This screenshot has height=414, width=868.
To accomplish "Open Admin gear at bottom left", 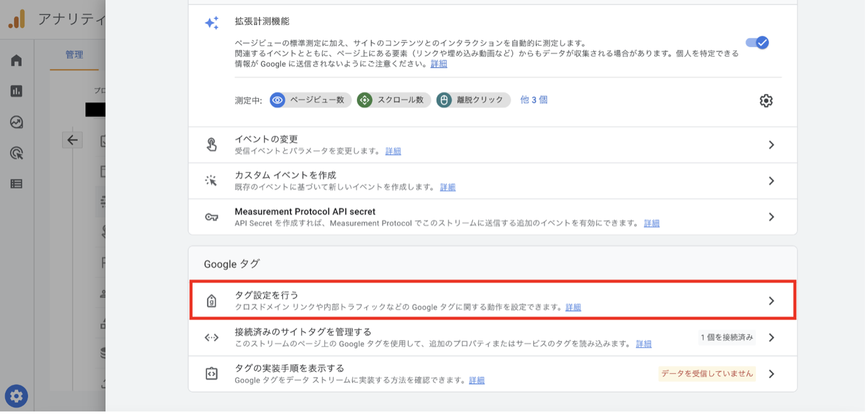I will (16, 396).
